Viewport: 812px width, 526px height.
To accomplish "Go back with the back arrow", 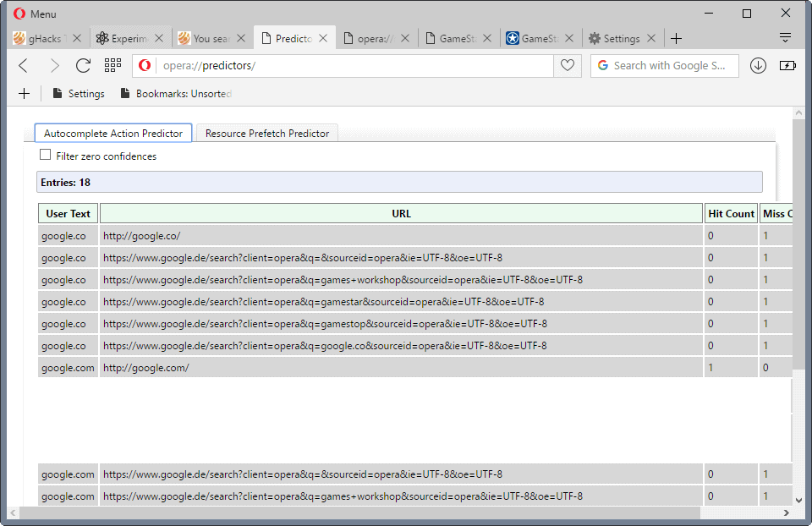I will pos(24,66).
